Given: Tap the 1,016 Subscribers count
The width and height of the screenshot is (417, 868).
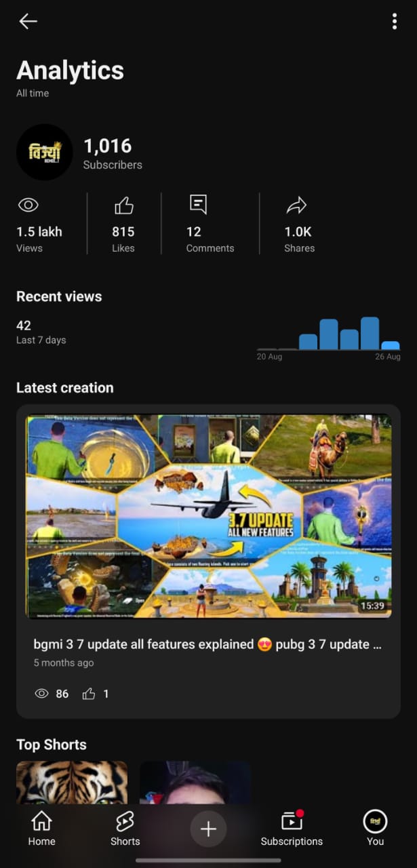Looking at the screenshot, I should [x=113, y=153].
